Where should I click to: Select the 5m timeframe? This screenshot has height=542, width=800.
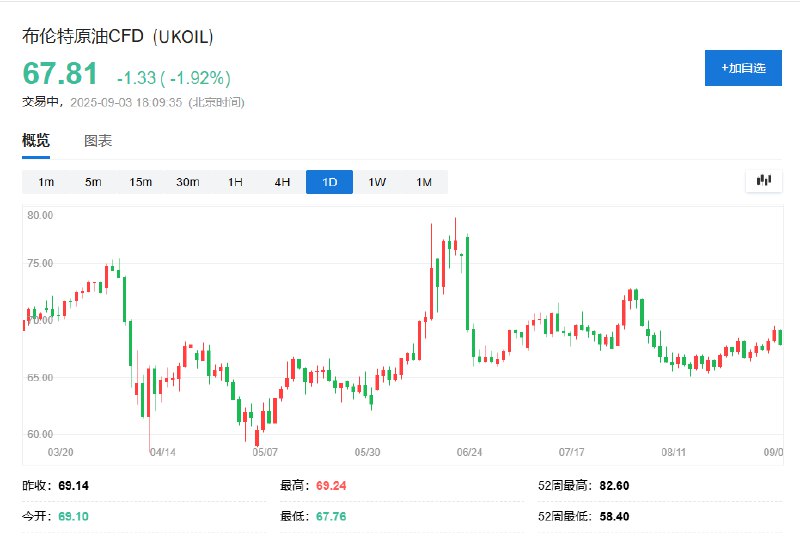coord(93,182)
